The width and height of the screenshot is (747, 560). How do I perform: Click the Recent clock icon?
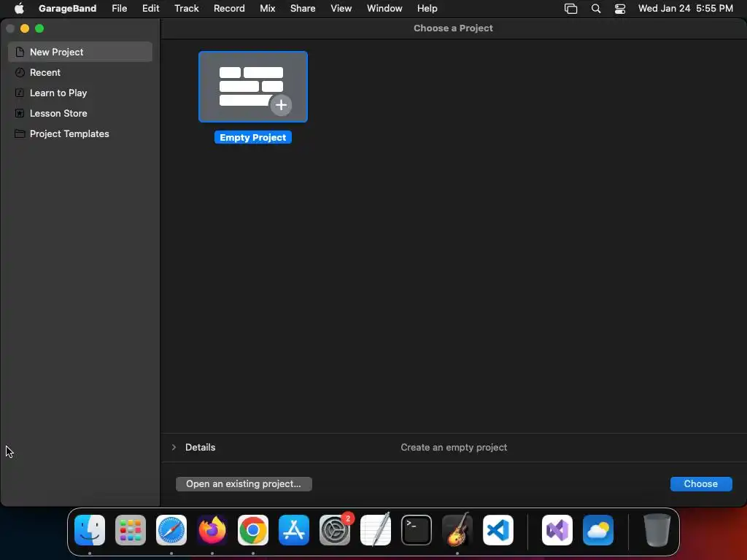[20, 72]
